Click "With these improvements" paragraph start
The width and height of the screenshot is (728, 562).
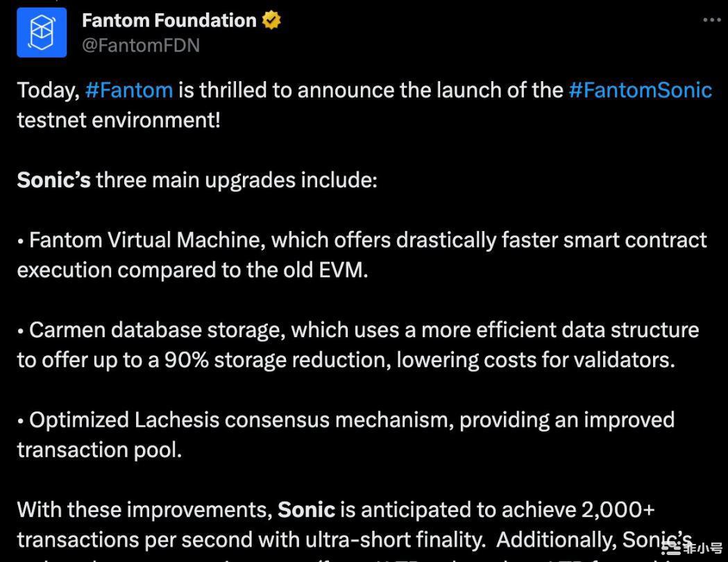pyautogui.click(x=144, y=509)
